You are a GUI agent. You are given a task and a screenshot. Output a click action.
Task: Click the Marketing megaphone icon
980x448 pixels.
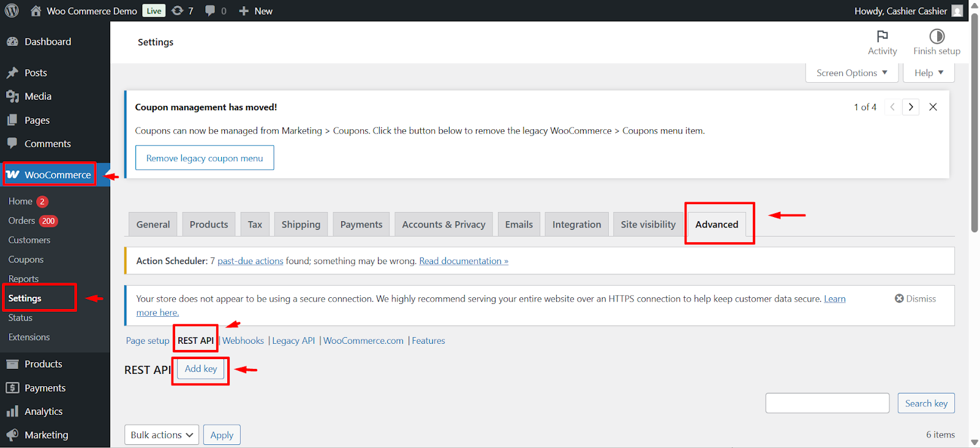12,435
